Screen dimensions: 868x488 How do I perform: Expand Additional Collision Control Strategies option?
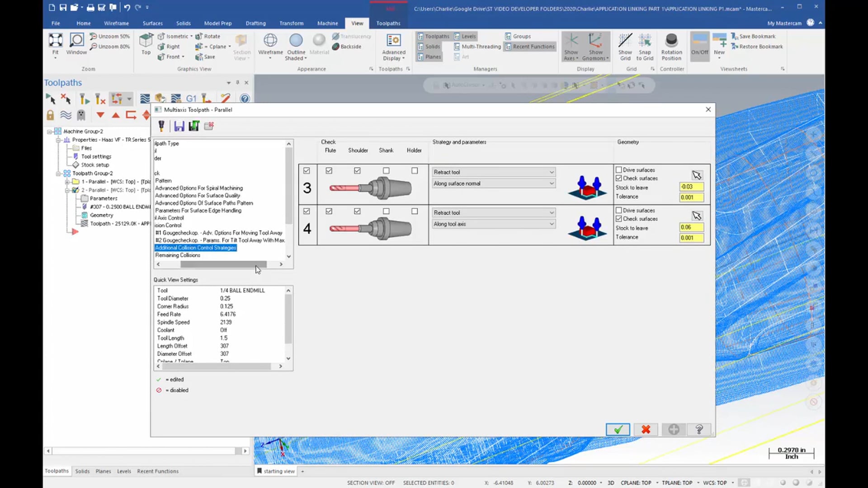(x=196, y=247)
